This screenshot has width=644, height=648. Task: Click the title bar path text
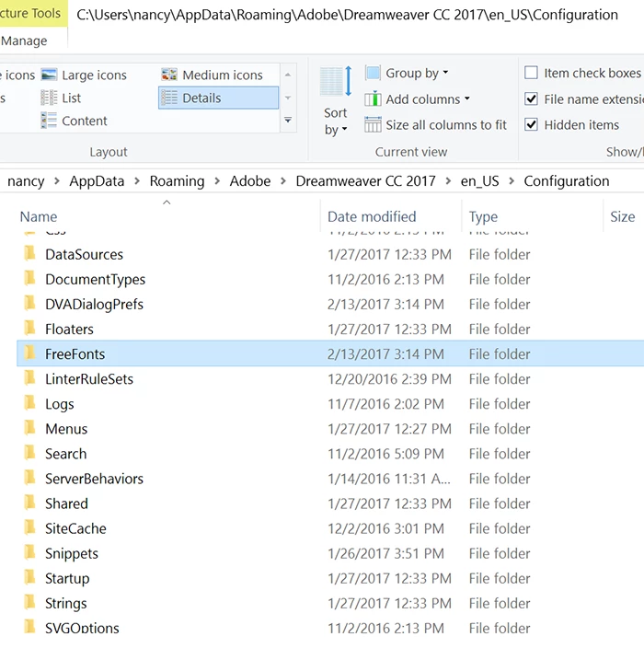pos(348,15)
